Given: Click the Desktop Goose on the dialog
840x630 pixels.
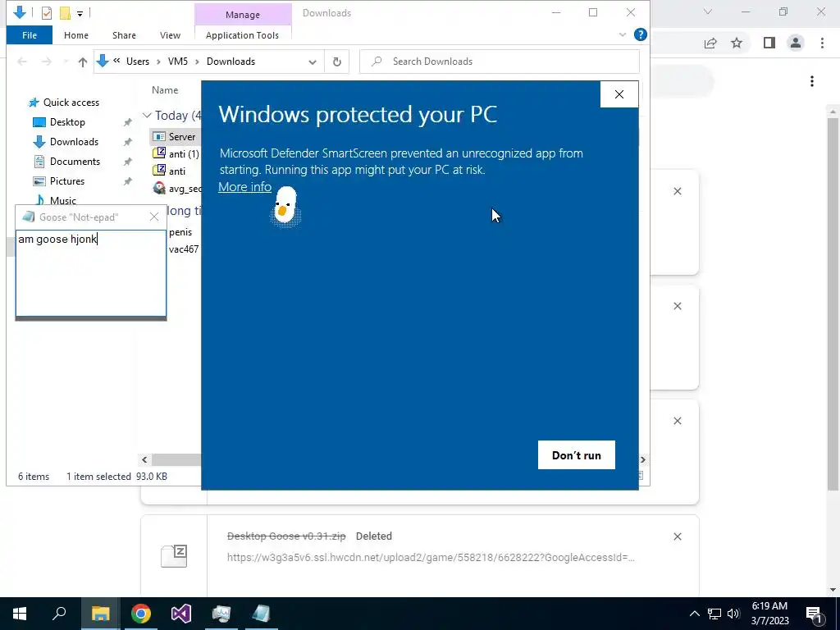Looking at the screenshot, I should [x=285, y=206].
